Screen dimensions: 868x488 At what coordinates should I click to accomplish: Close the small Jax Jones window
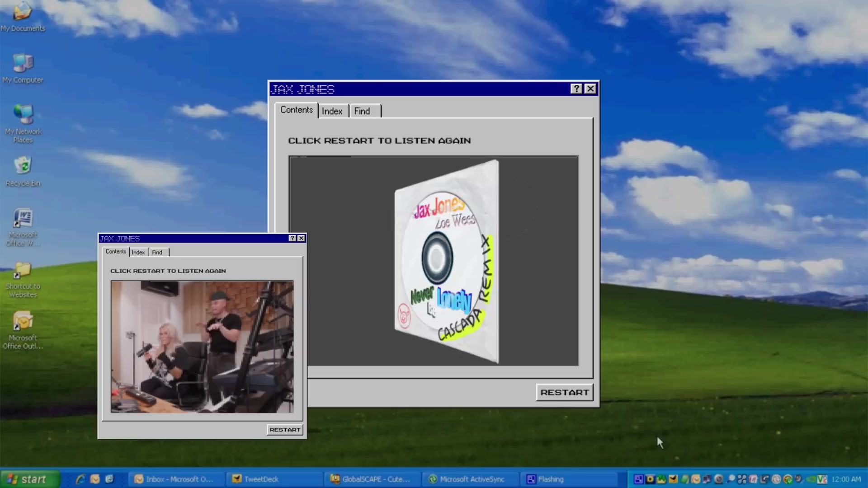(x=301, y=238)
